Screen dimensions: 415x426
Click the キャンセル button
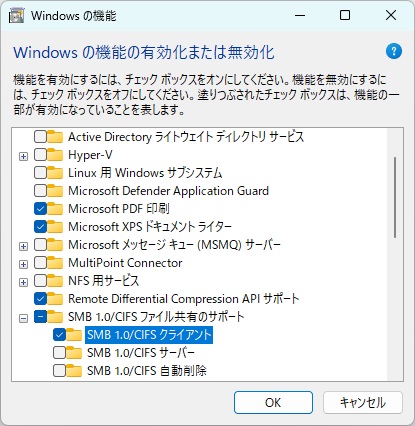[x=363, y=403]
